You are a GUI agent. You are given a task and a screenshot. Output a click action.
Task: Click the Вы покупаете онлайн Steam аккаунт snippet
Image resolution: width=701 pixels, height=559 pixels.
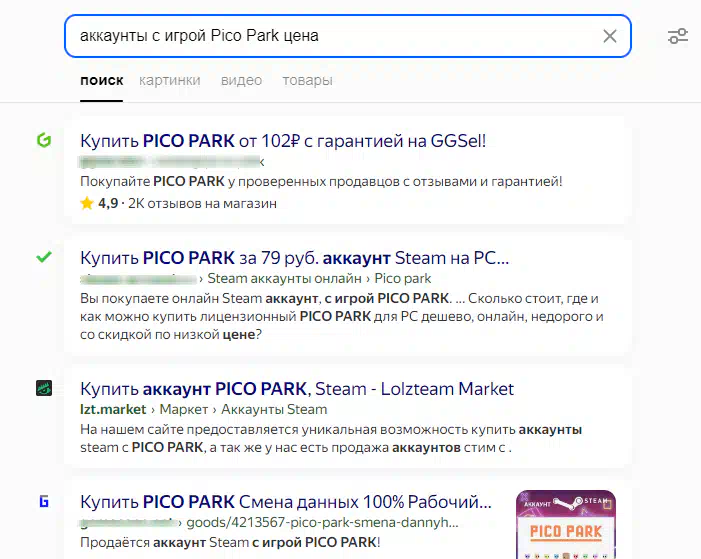[342, 316]
